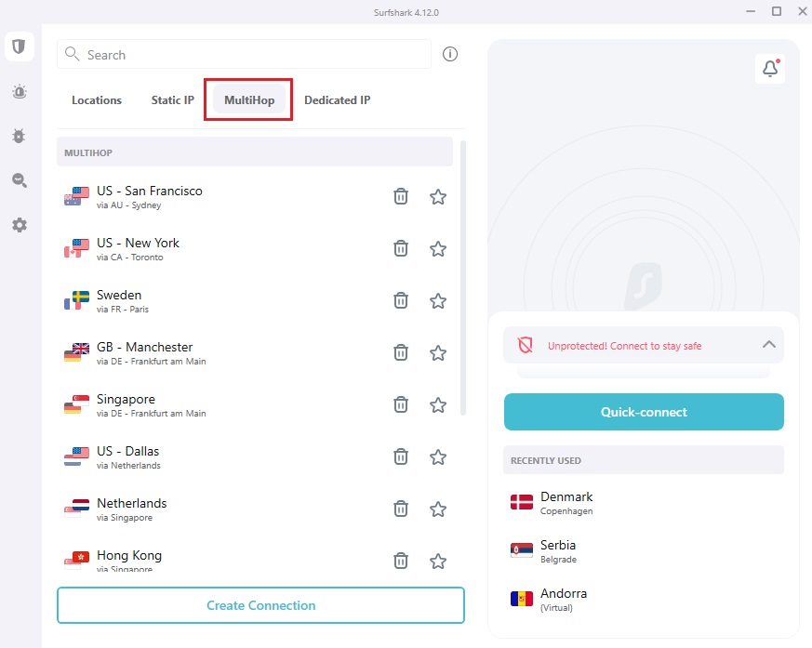Screen dimensions: 812x648
Task: Delete the Sweden via Paris connection
Action: (401, 300)
